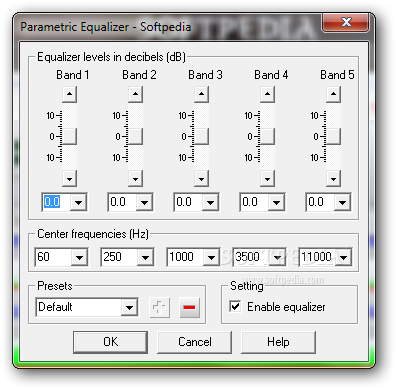
Task: Open the Band 4 dB level dropdown
Action: click(276, 202)
